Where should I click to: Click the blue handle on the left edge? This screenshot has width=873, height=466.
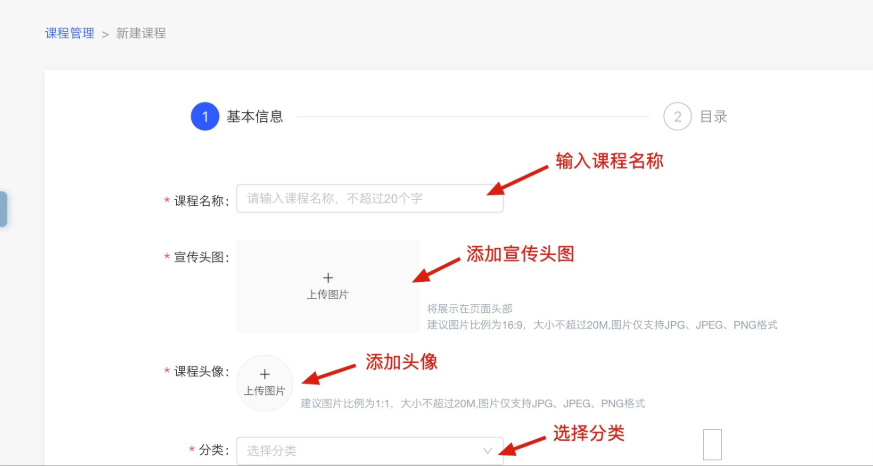tap(3, 209)
